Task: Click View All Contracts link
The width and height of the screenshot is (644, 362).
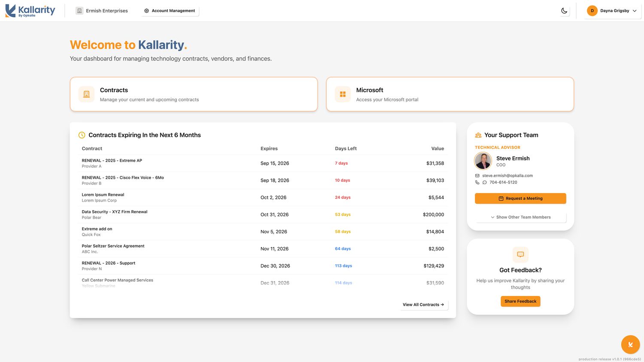Action: click(423, 305)
